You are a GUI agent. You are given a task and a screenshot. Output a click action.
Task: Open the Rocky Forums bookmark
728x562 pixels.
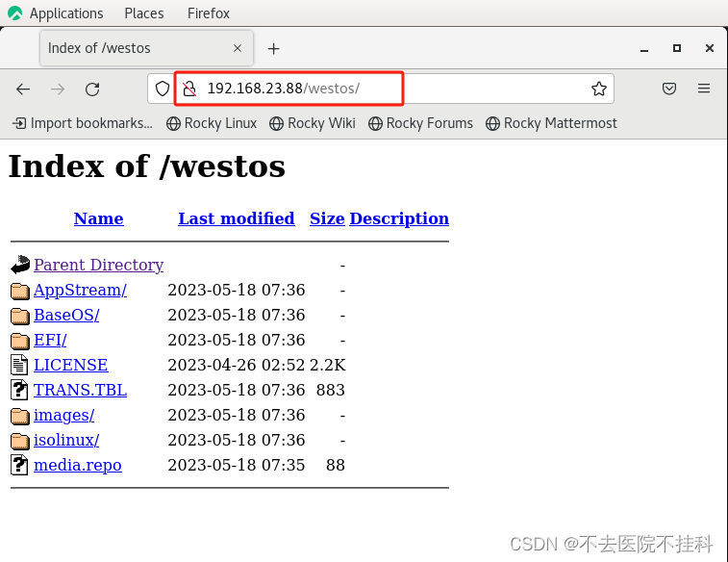(x=420, y=123)
